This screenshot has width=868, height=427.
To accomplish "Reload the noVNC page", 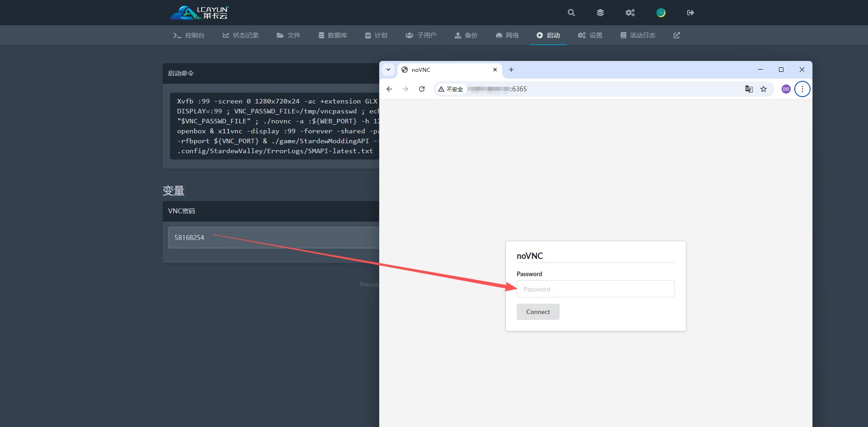I will 422,89.
